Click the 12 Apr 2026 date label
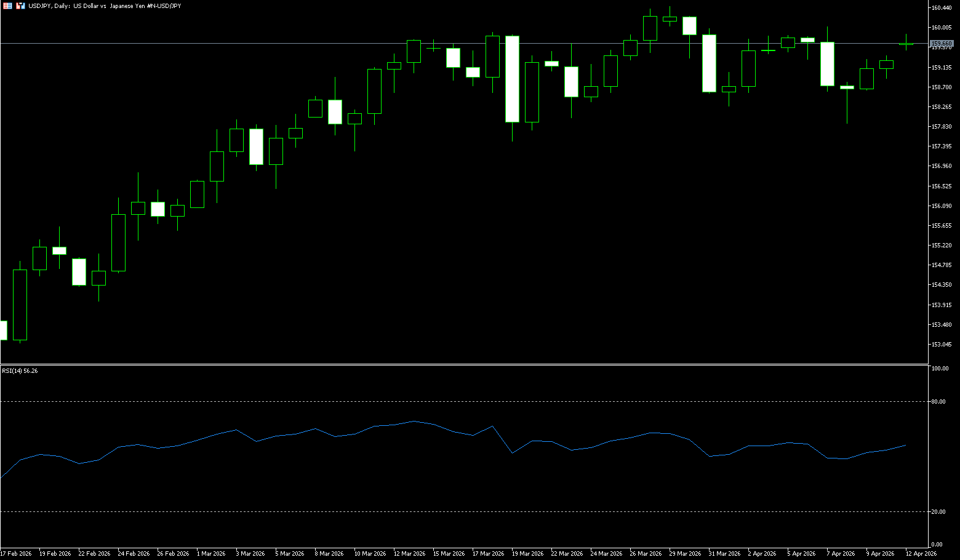The height and width of the screenshot is (560, 960). (921, 554)
